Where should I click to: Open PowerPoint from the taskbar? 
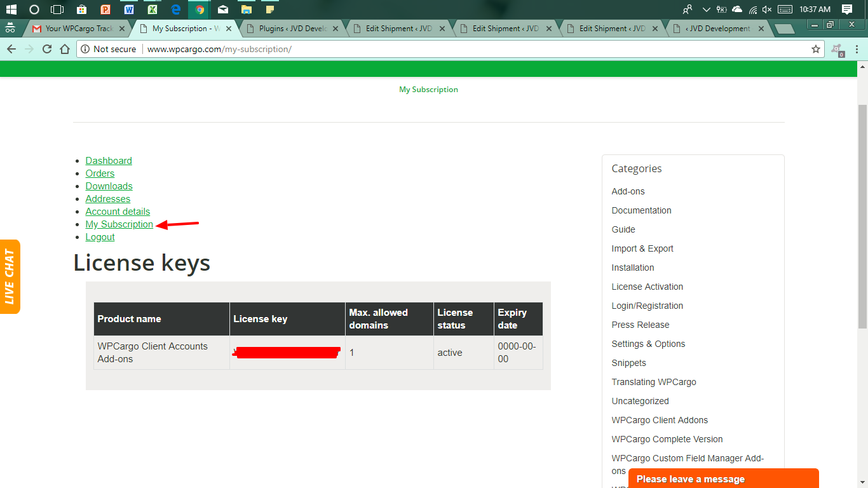105,10
